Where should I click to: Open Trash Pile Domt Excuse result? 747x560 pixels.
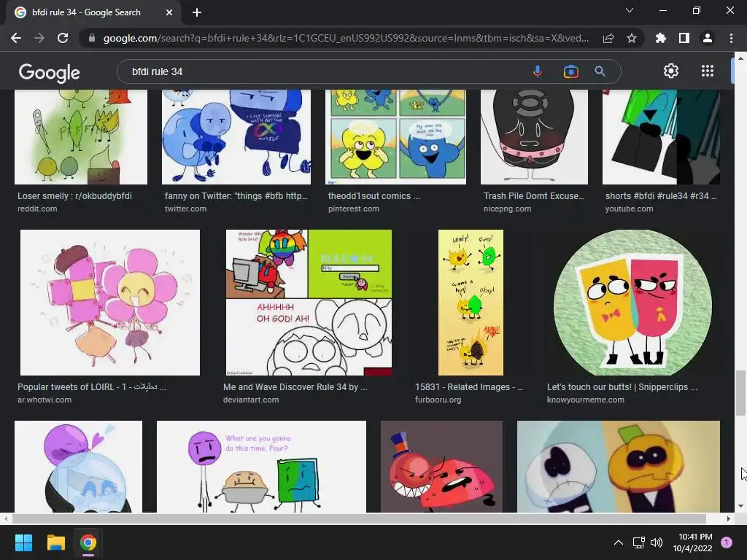(533, 195)
